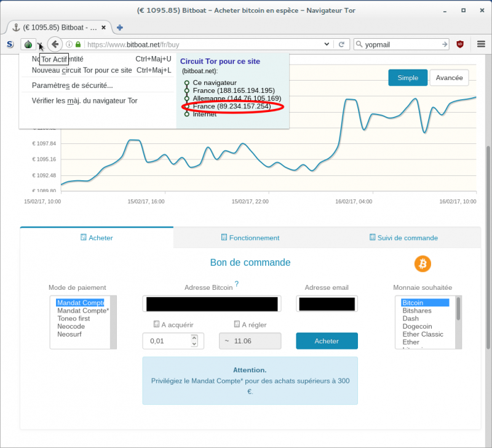Open the Suivi de commande tab
492x448 pixels.
pyautogui.click(x=403, y=238)
